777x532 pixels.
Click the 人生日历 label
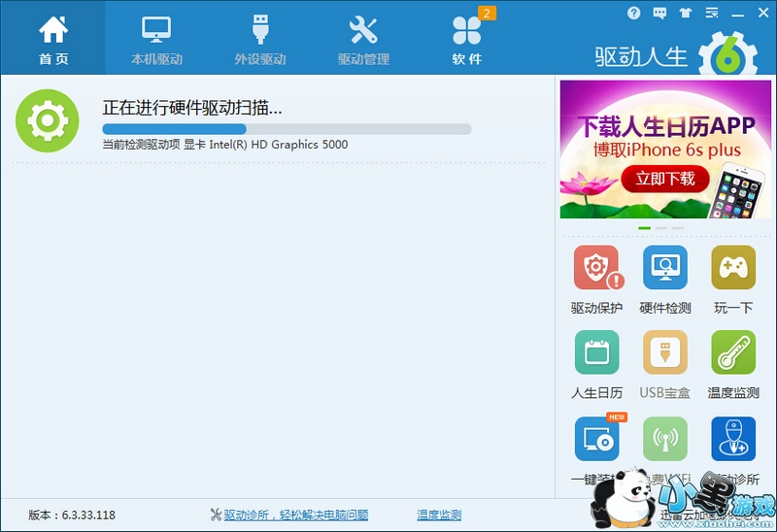coord(596,393)
